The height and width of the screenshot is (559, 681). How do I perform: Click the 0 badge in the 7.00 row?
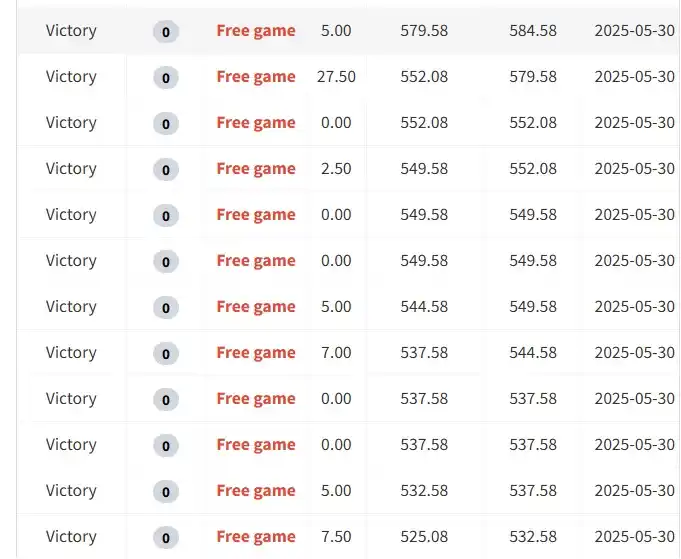(x=166, y=354)
